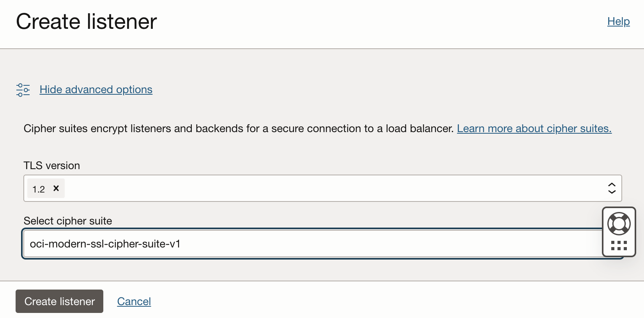Viewport: 644px width, 318px height.
Task: Click the TLS version up-down chevron arrows
Action: (612, 188)
